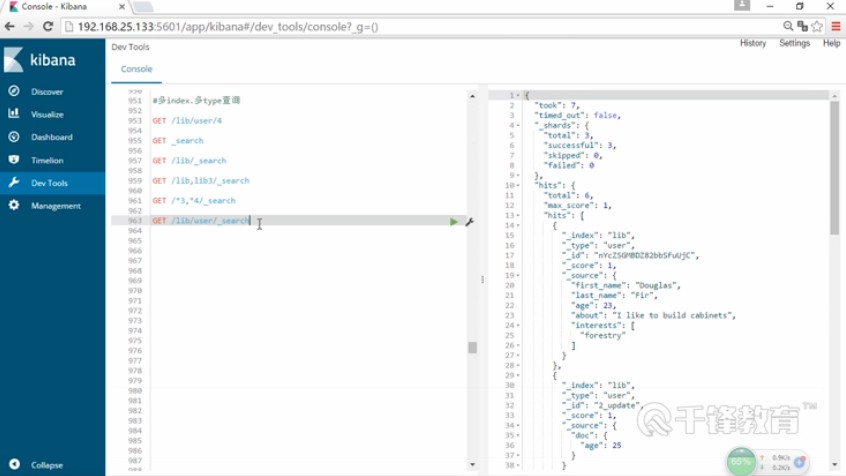Open the Help panel
The width and height of the screenshot is (846, 476).
click(x=831, y=43)
